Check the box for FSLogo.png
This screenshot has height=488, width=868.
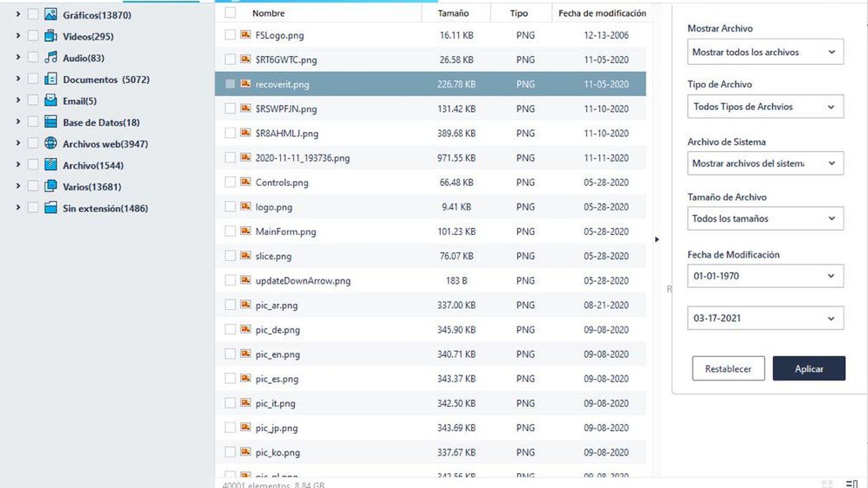(x=230, y=35)
